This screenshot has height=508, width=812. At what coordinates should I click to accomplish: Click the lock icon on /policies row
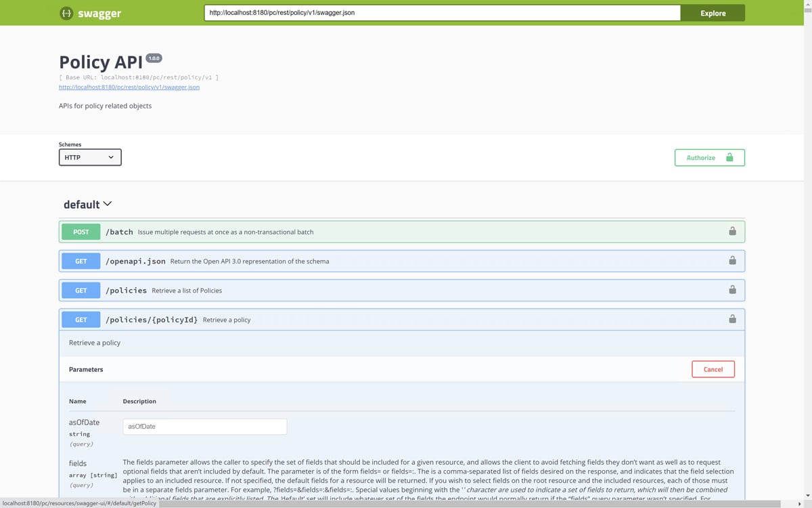pyautogui.click(x=732, y=289)
